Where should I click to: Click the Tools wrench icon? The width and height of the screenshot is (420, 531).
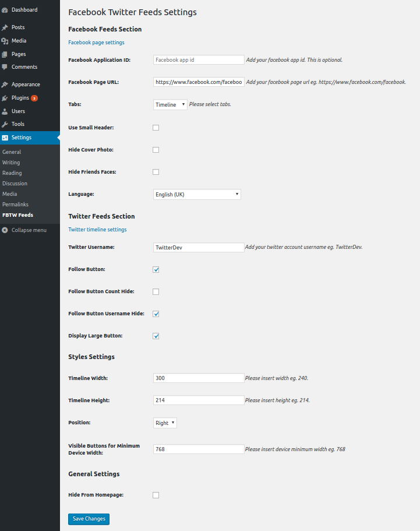5,124
